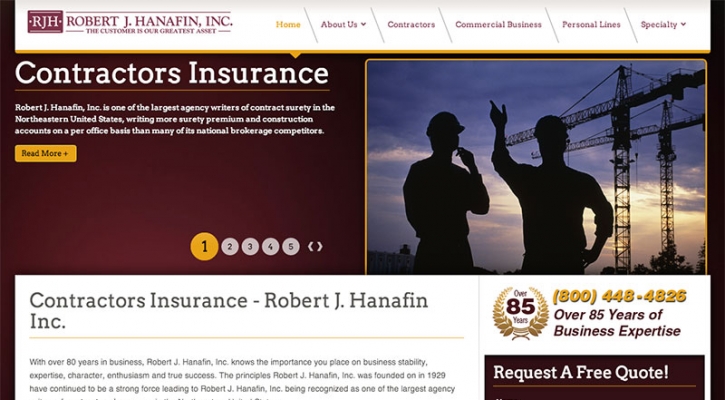Go to the Commercial Business page
The width and height of the screenshot is (725, 400).
click(x=498, y=25)
